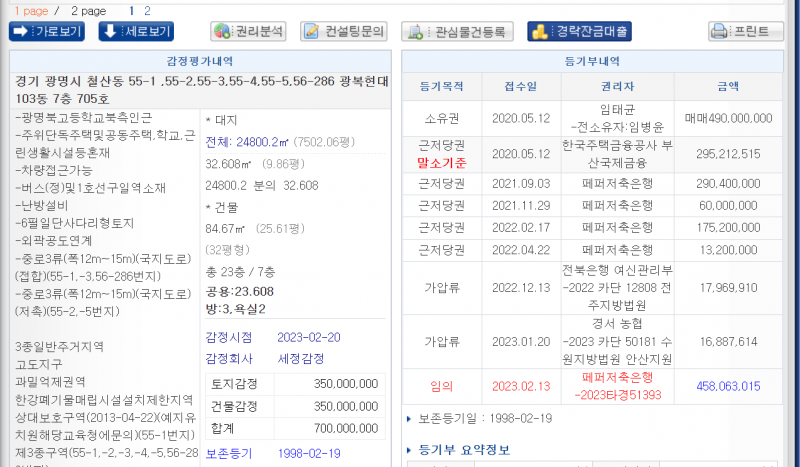
Task: Click 가압류 date 2023.01.20
Action: [521, 342]
